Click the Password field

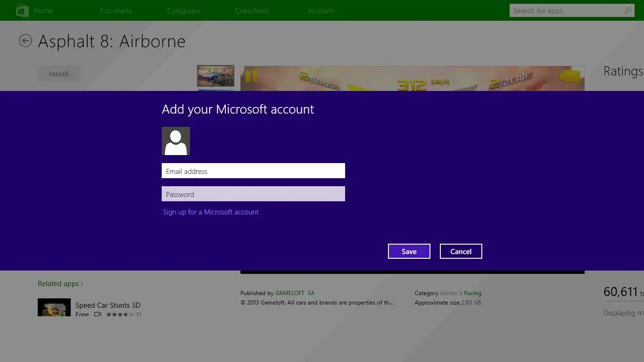click(253, 194)
